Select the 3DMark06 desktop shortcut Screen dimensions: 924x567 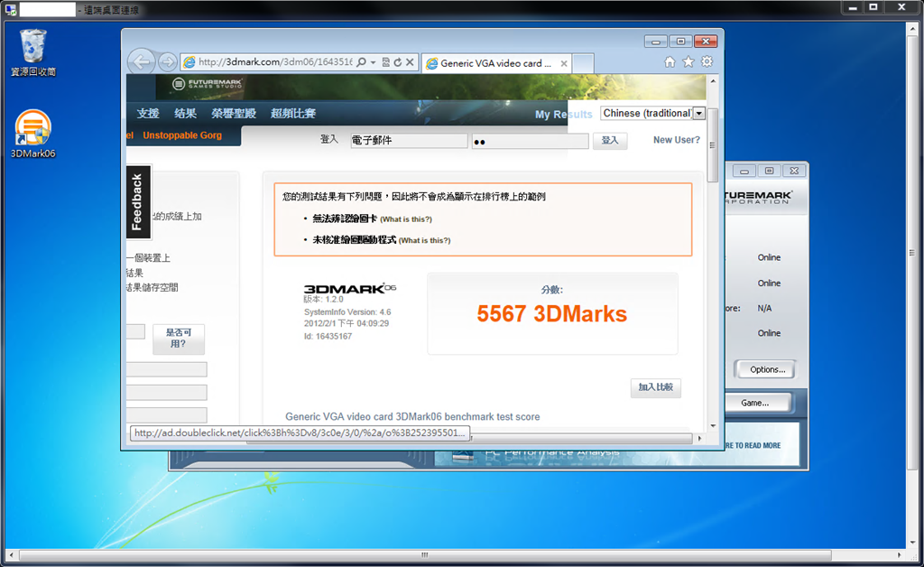[33, 135]
